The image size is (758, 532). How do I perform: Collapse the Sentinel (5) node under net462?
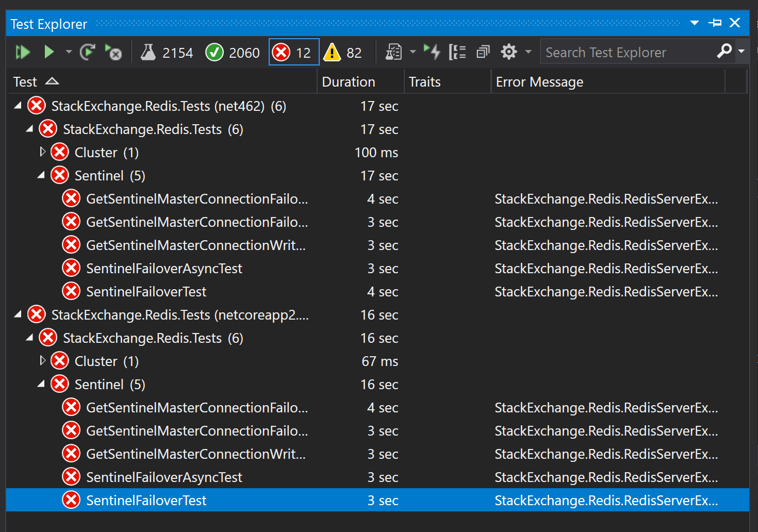tap(41, 175)
